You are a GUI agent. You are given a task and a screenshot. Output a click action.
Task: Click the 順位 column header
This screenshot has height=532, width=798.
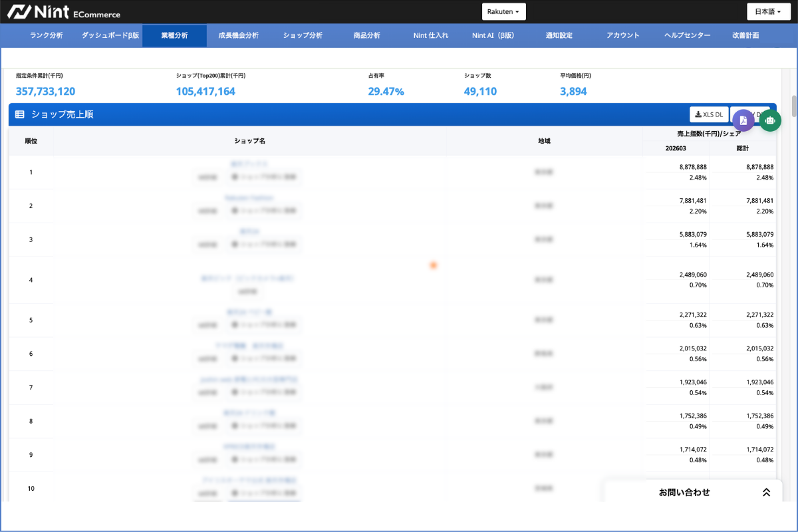31,141
